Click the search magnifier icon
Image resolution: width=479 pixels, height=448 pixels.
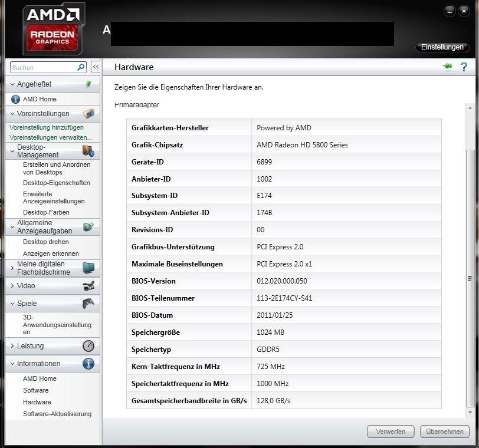[x=81, y=67]
